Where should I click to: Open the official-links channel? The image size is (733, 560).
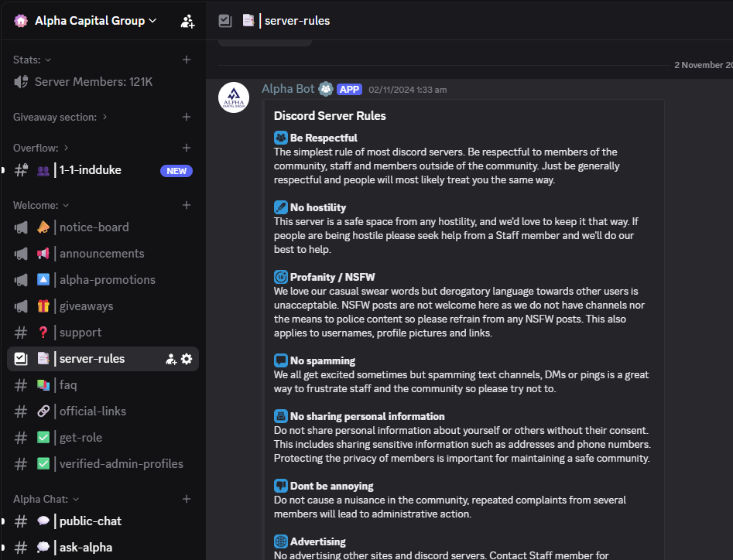[103, 411]
